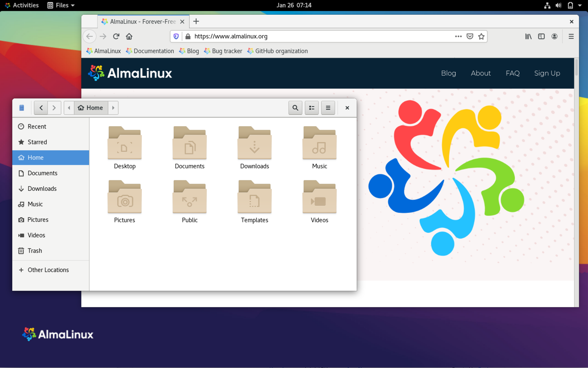
Task: Open the Bug tracker bookmark
Action: (223, 51)
